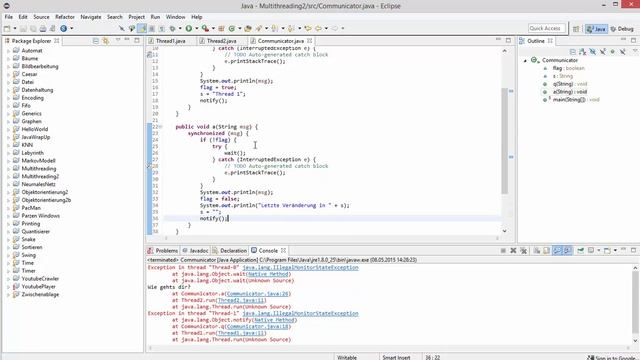Toggle Show Console on standard output change
Image resolution: width=640 pixels, height=360 pixels.
click(557, 251)
